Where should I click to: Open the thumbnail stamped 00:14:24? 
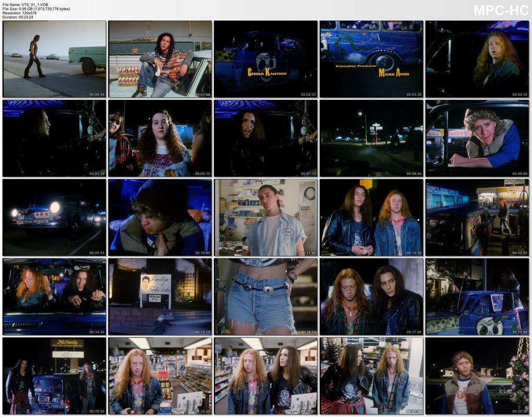tap(54, 297)
